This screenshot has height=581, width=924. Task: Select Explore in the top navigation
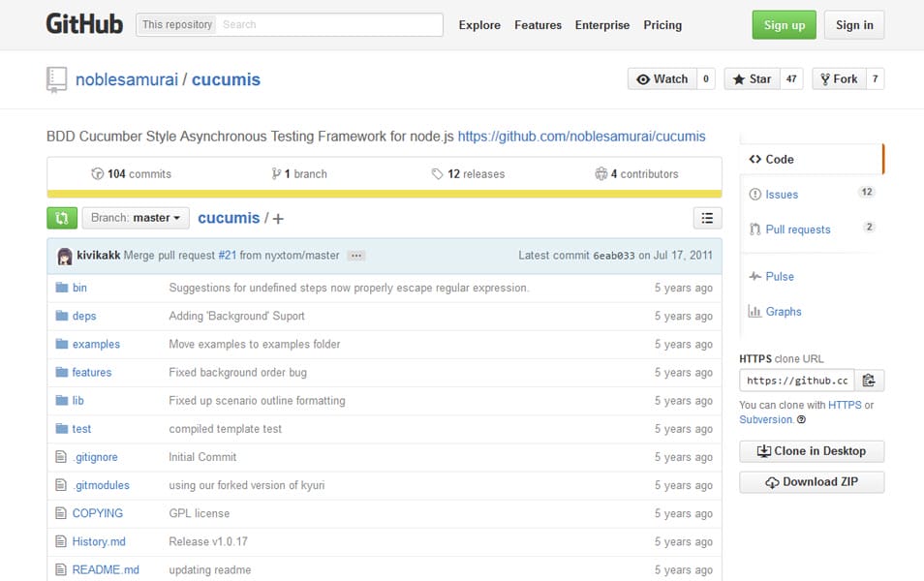point(479,25)
